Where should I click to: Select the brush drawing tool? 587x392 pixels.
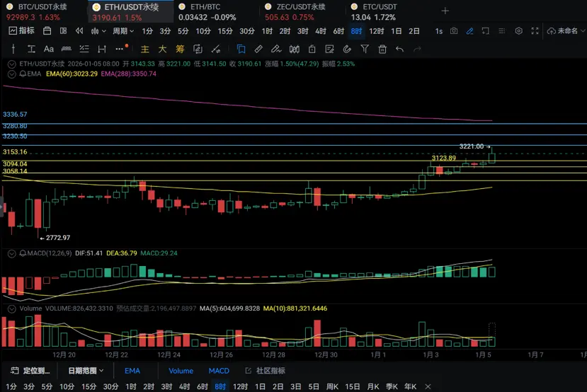(x=276, y=49)
